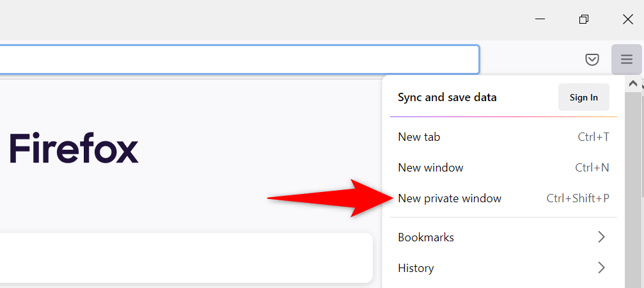Focus the URL address bar
This screenshot has height=288, width=644.
pos(237,60)
